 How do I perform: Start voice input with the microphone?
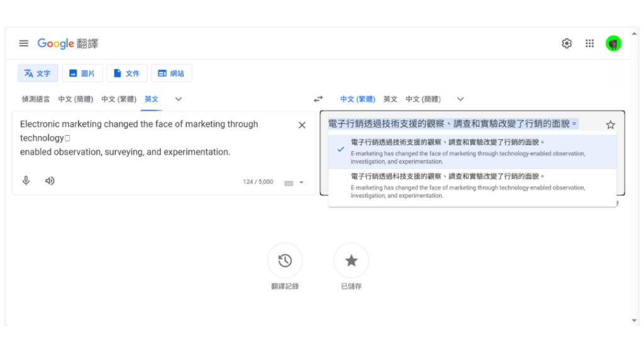click(26, 180)
